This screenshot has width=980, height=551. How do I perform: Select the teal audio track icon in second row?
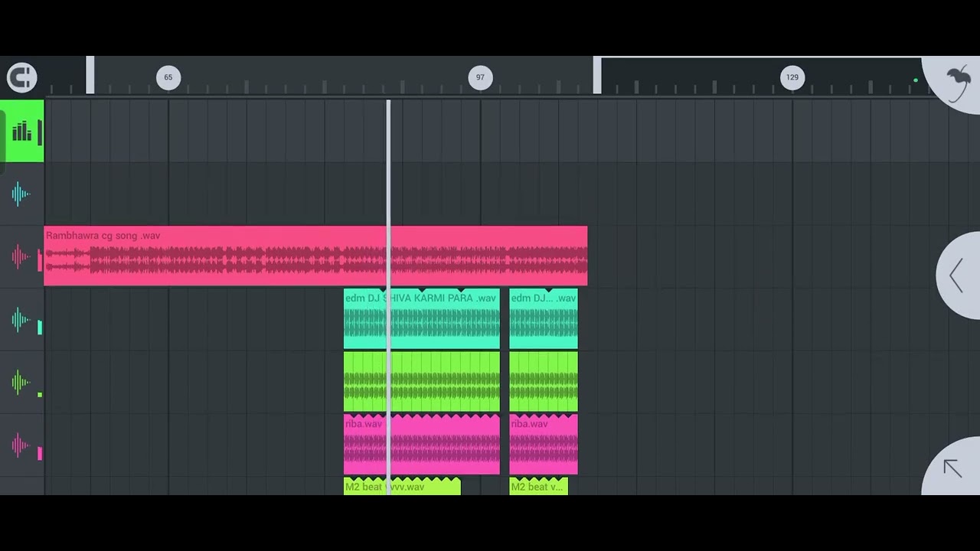[21, 194]
